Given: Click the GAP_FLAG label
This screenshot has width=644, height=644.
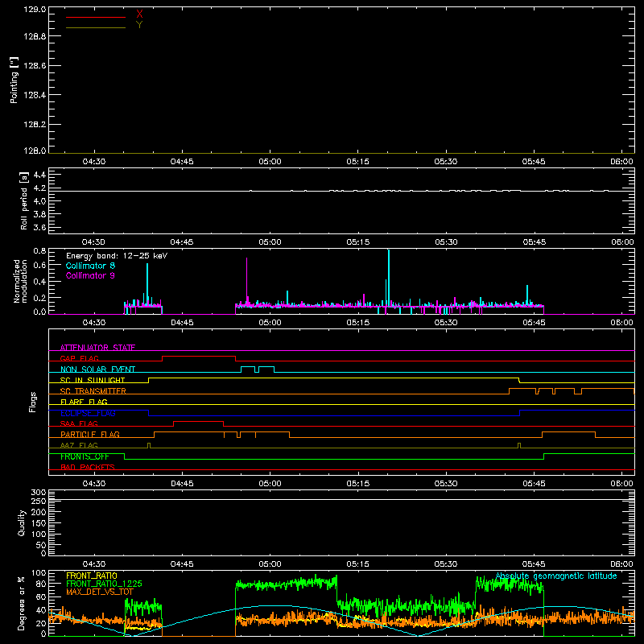Looking at the screenshot, I should (x=79, y=358).
